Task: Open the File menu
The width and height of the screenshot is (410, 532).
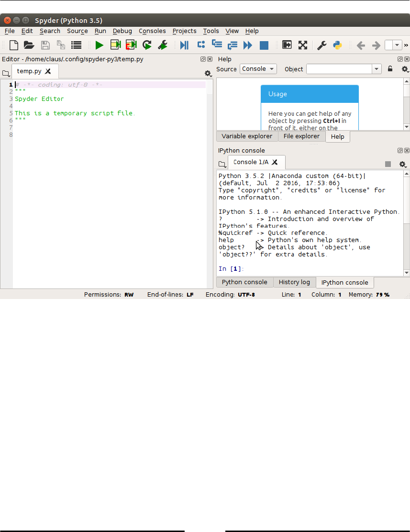Action: (x=10, y=31)
